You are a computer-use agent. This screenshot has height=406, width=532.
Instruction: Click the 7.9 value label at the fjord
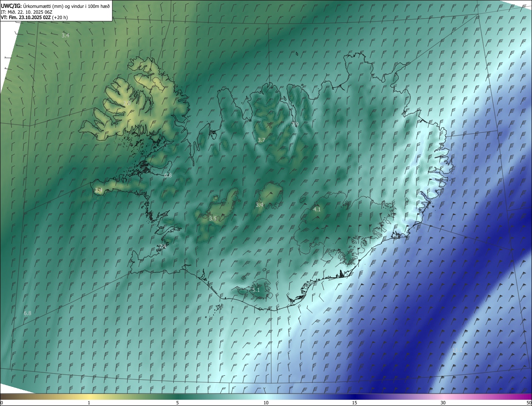295,125
